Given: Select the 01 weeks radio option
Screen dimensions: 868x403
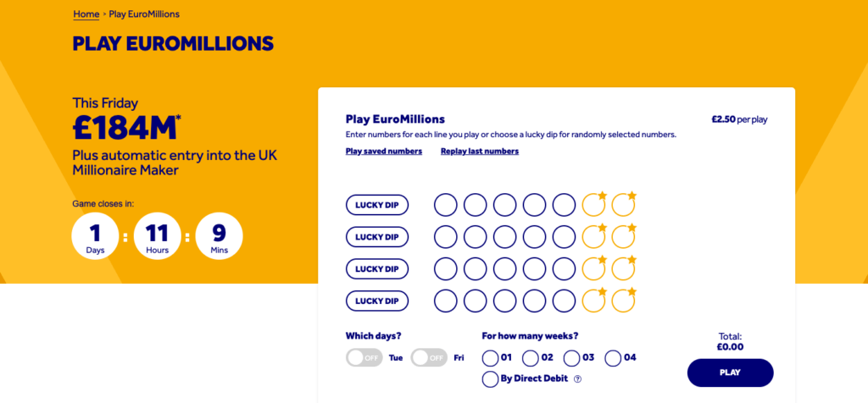Looking at the screenshot, I should click(490, 357).
